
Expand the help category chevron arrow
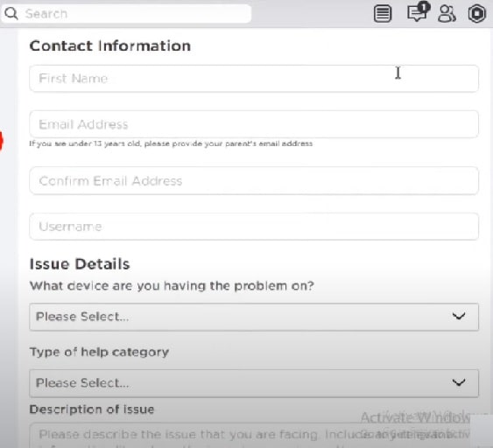(459, 382)
